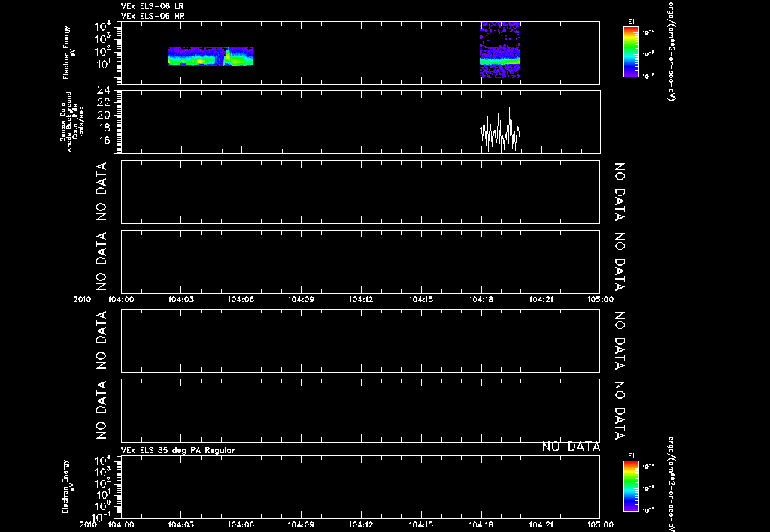
Task: Click the white anode background count rate trace
Action: (x=500, y=130)
